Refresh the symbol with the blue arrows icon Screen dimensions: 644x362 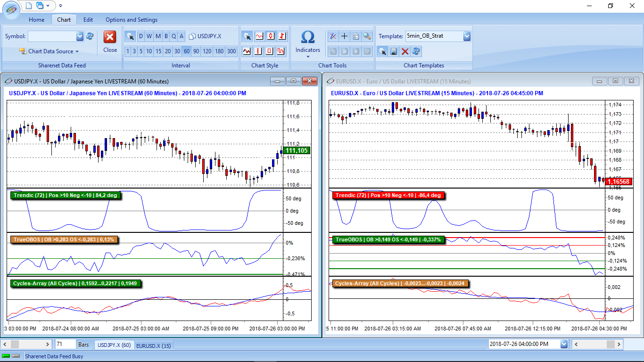pos(90,36)
